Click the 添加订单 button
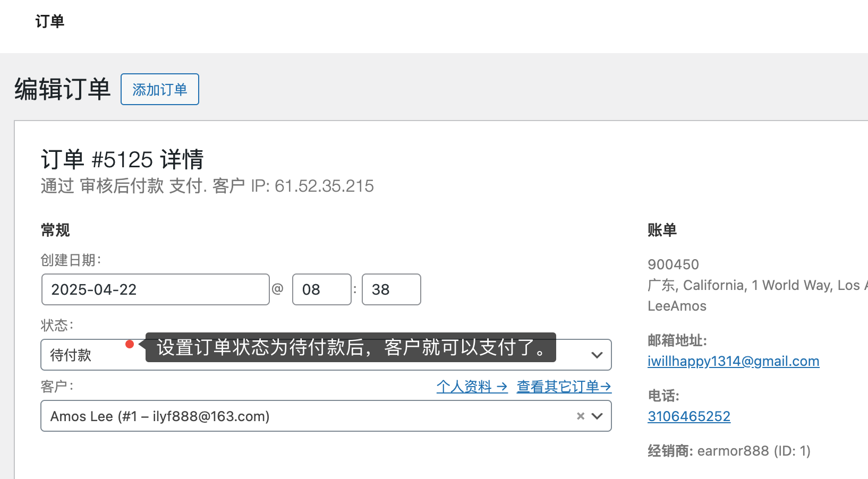 click(159, 89)
